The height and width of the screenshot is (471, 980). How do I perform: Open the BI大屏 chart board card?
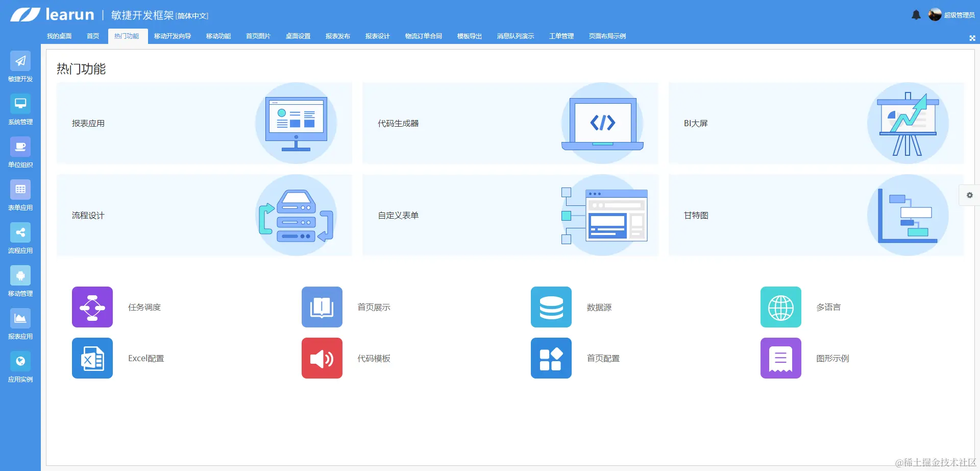(x=816, y=123)
